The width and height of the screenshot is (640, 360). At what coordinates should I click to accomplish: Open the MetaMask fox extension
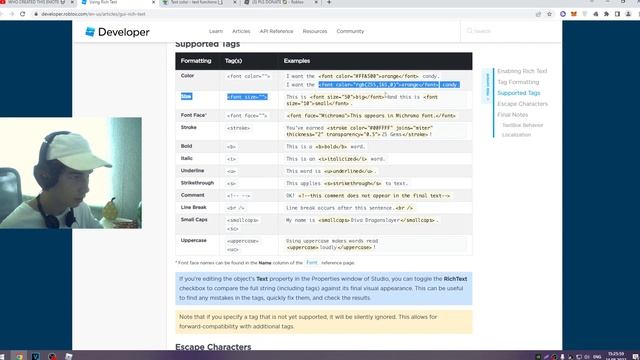pyautogui.click(x=574, y=14)
